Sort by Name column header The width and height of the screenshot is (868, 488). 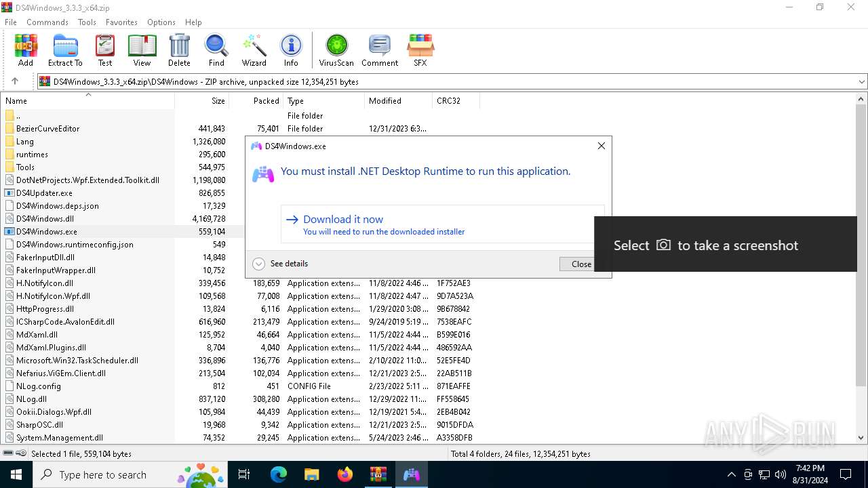pyautogui.click(x=87, y=100)
